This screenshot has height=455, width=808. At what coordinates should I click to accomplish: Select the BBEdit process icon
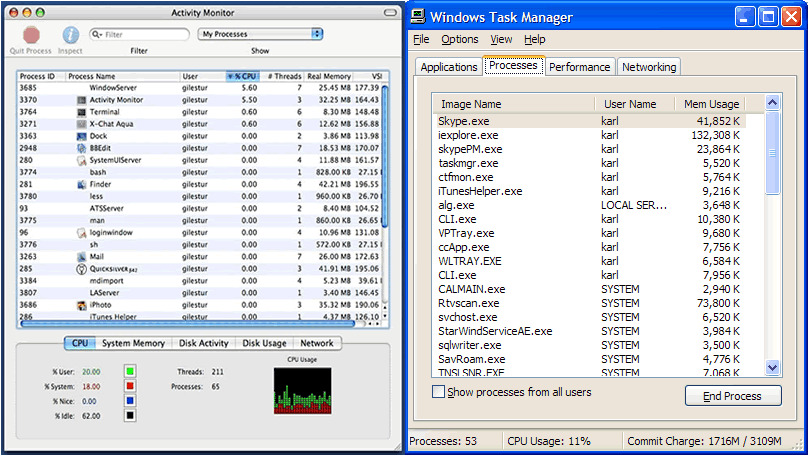coord(81,148)
